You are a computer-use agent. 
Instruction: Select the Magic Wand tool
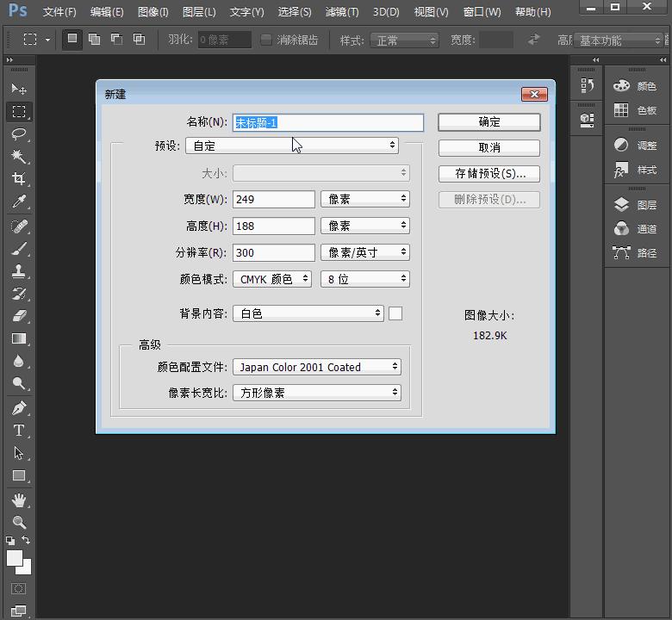(x=18, y=157)
